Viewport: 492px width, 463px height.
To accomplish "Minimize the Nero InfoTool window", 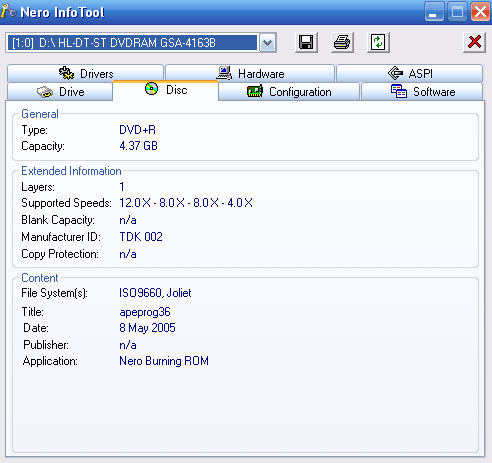I will tap(434, 12).
